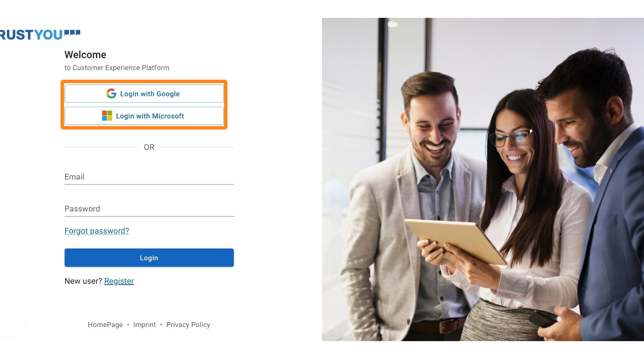644x359 pixels.
Task: Click the photo of three colleagues
Action: coord(483,179)
